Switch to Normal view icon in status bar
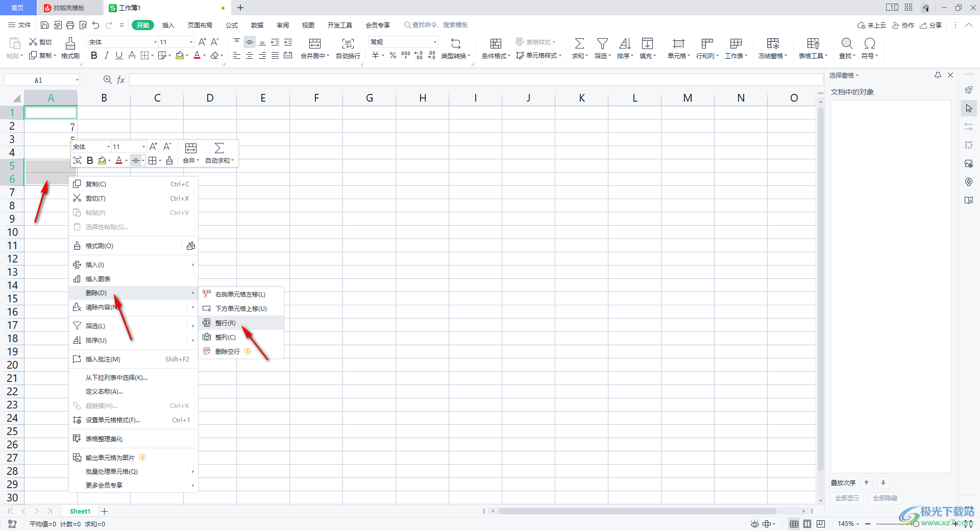 [x=794, y=524]
